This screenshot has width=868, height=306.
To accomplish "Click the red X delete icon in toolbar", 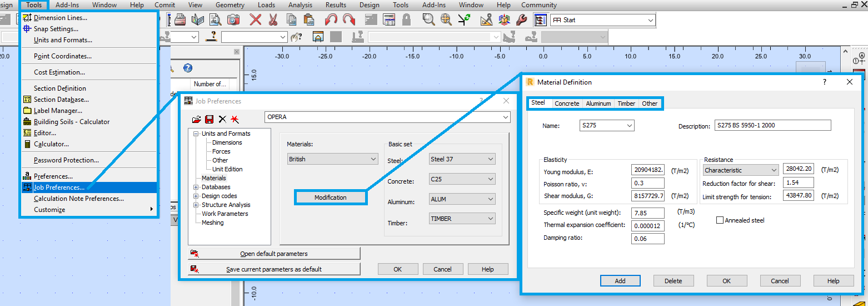I will coord(256,19).
